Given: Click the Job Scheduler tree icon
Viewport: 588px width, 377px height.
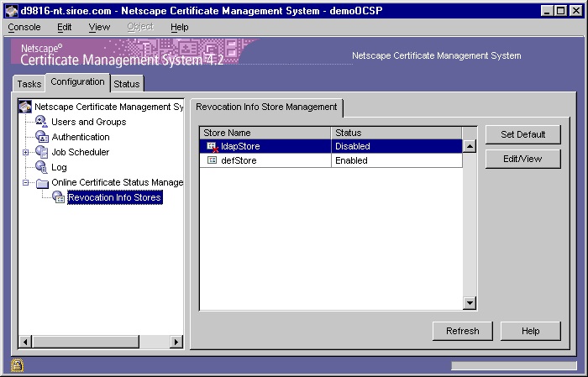Looking at the screenshot, I should coord(42,152).
